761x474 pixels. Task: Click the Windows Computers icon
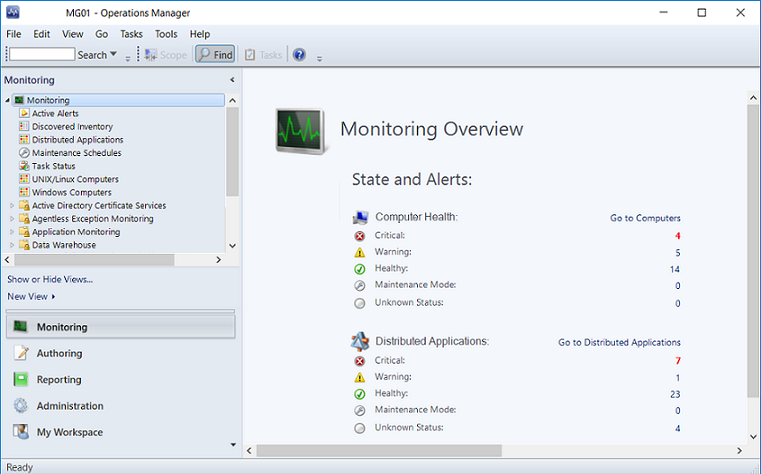[x=24, y=192]
